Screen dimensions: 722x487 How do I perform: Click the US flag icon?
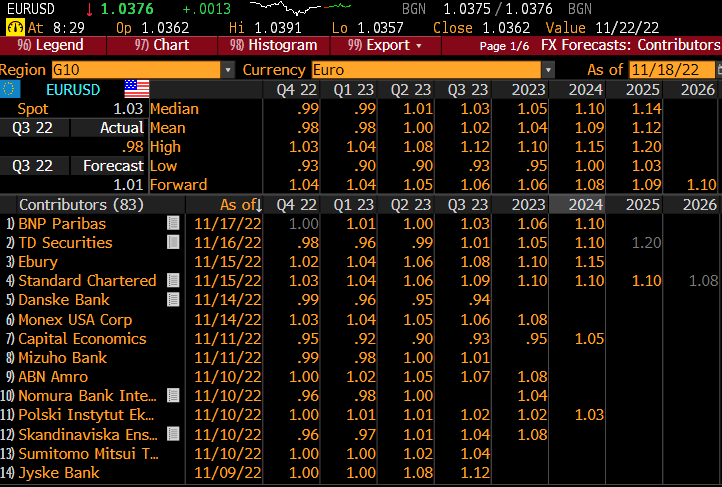pyautogui.click(x=136, y=89)
